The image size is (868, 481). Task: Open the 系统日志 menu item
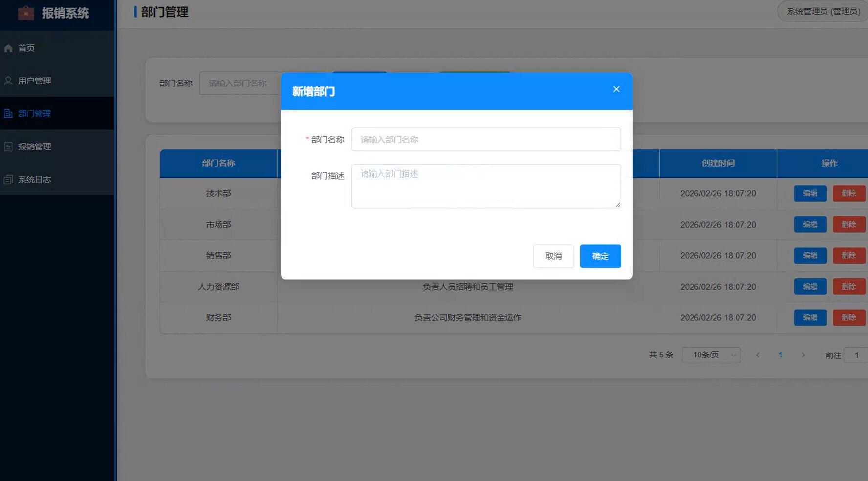57,179
